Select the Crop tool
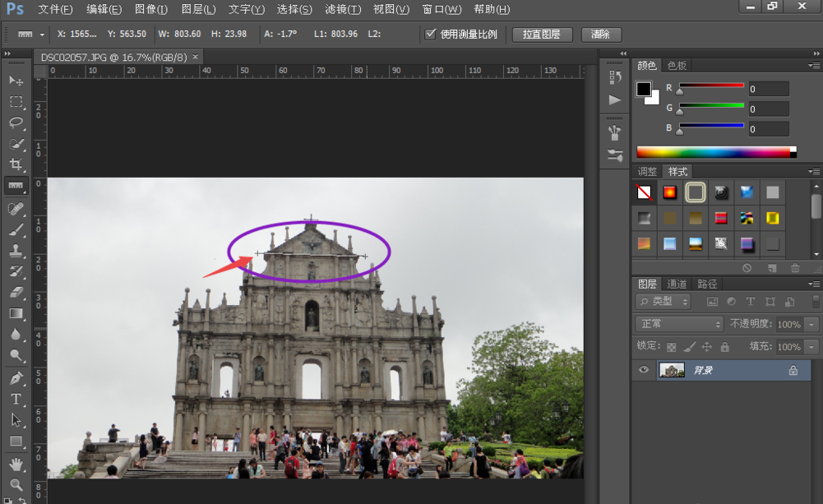 click(16, 164)
